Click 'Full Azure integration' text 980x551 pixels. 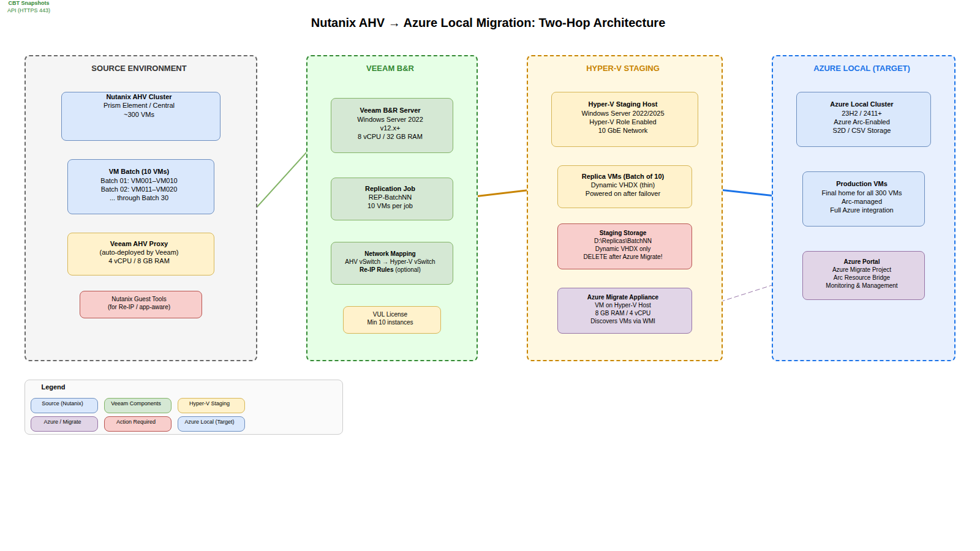(x=862, y=210)
